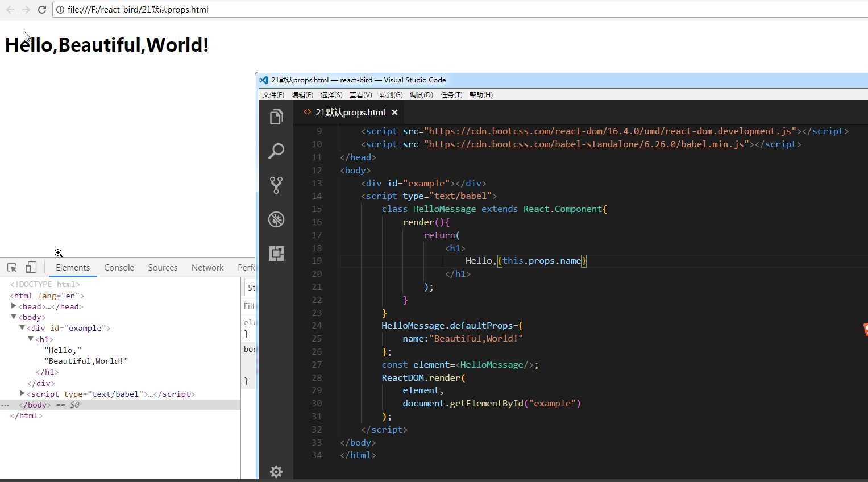Open the 调试(D) menu
Viewport: 868px width, 482px height.
coord(421,95)
